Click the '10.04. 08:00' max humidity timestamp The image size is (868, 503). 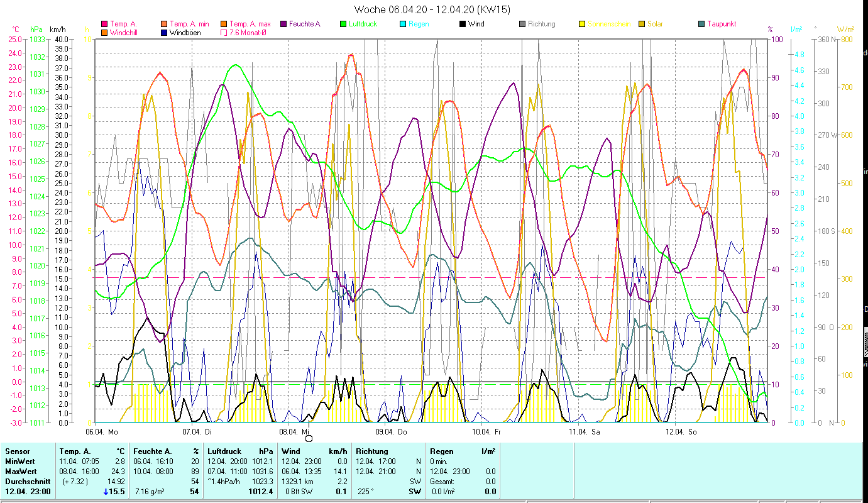pyautogui.click(x=153, y=472)
